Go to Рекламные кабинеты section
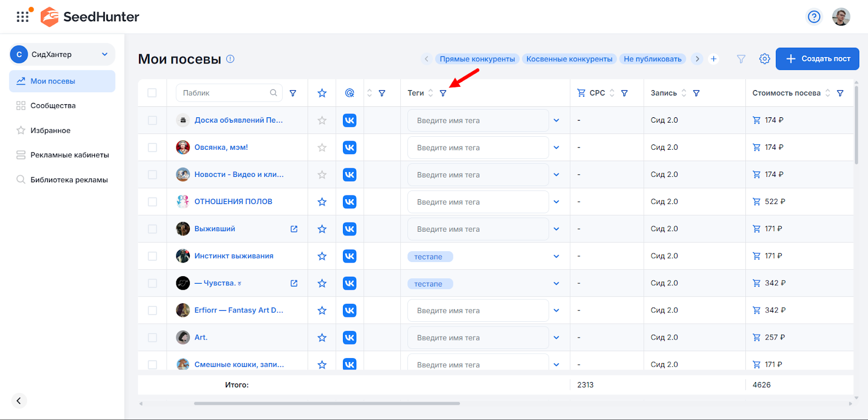 coord(69,155)
